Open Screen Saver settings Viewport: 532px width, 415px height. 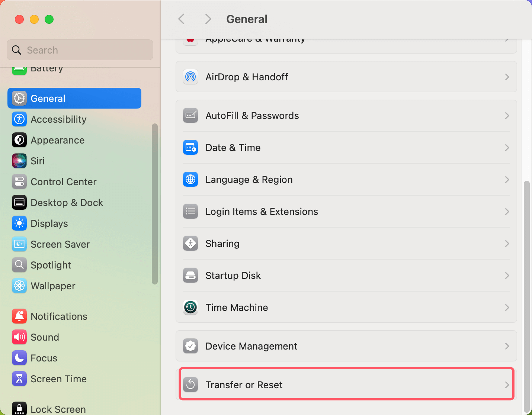[x=19, y=244]
